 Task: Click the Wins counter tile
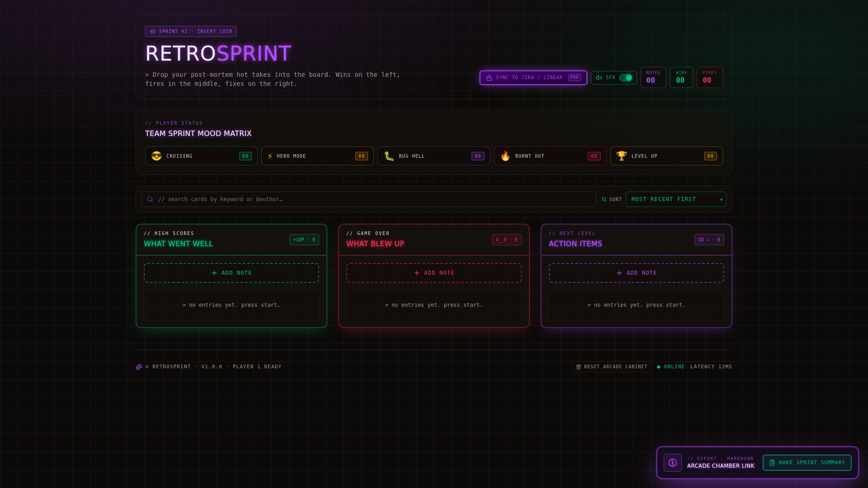[681, 77]
